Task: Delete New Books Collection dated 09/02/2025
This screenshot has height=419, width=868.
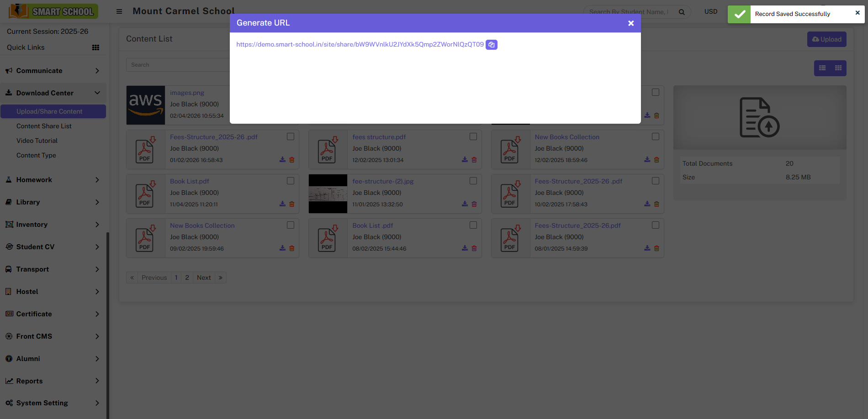Action: (x=292, y=248)
